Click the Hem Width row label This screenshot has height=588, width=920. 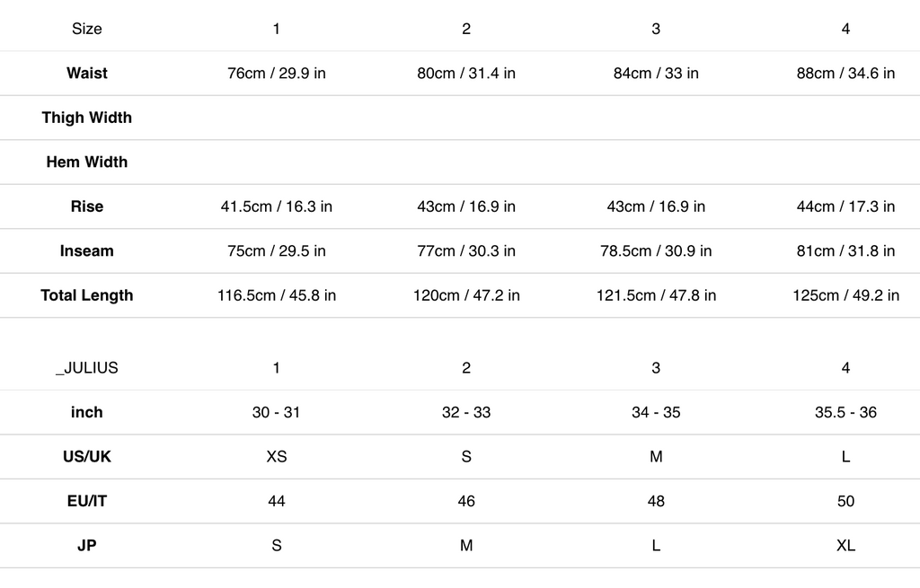87,162
